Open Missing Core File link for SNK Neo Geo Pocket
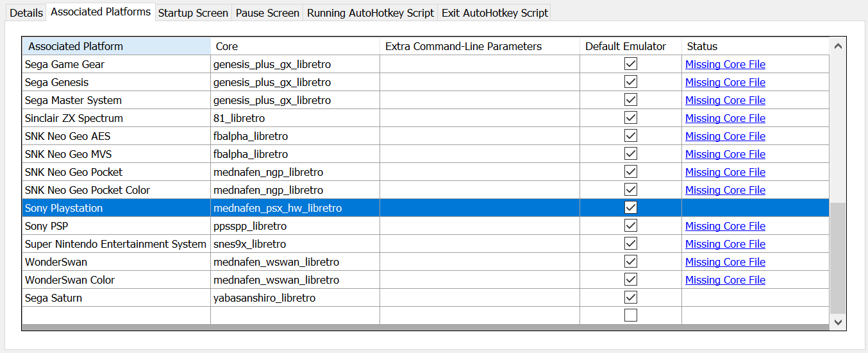The image size is (868, 353). pyautogui.click(x=725, y=172)
